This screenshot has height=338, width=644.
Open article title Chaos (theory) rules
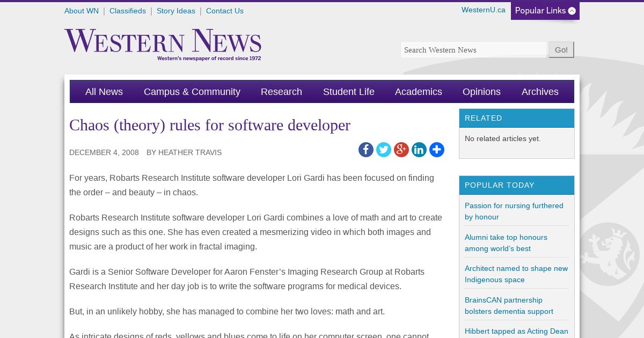(210, 125)
